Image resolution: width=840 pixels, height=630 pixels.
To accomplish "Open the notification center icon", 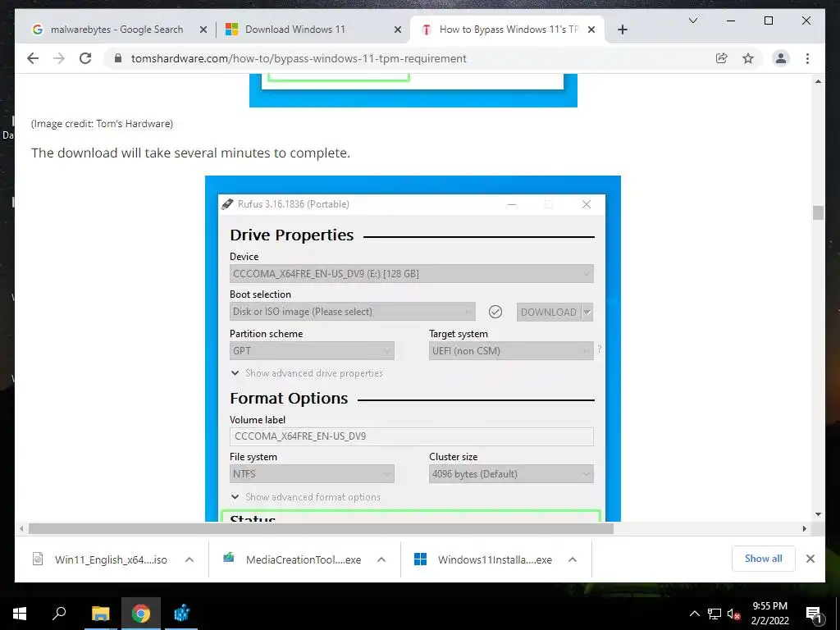I will pyautogui.click(x=813, y=614).
